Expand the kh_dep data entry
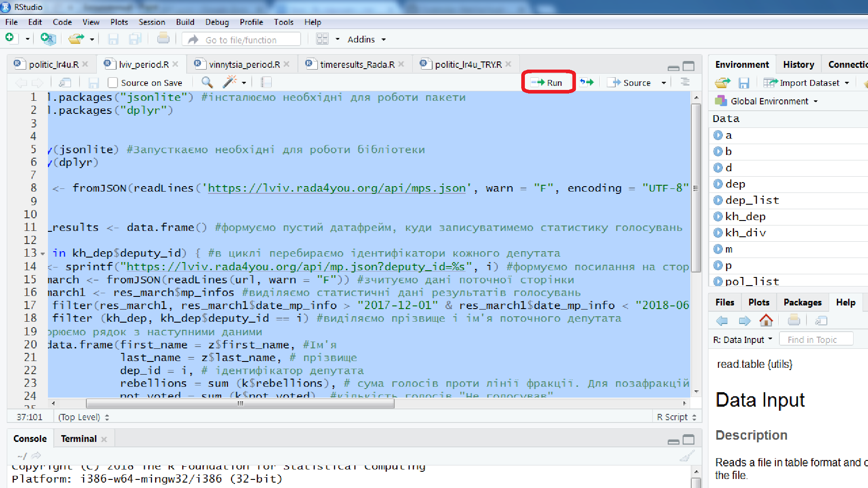 718,216
